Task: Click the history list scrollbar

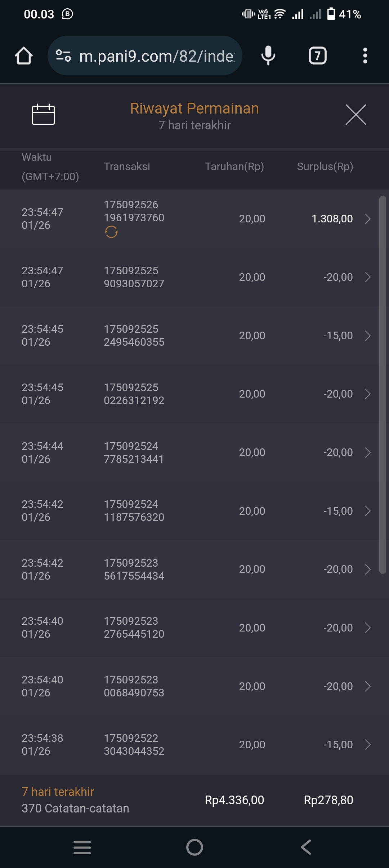Action: point(383,384)
